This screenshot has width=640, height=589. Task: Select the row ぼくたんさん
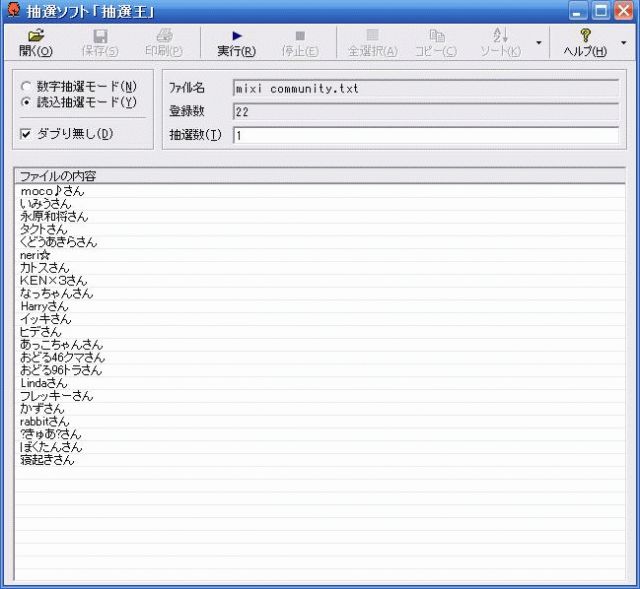(x=320, y=447)
